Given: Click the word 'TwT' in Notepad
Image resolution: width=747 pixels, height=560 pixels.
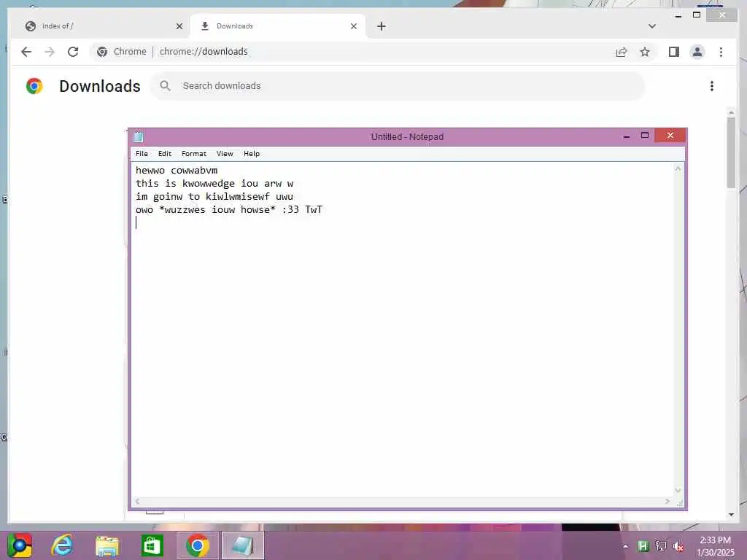Looking at the screenshot, I should pos(314,209).
